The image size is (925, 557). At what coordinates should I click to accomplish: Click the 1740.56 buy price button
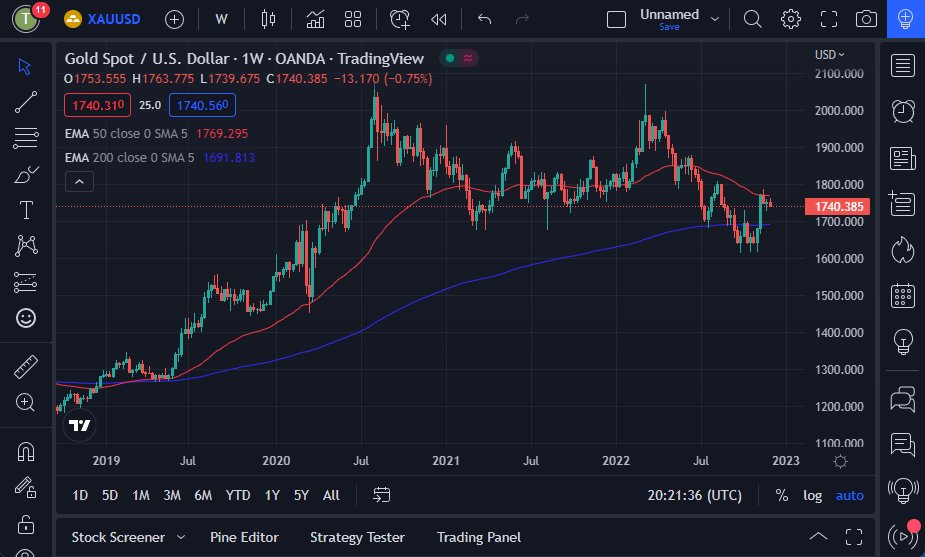tap(202, 104)
